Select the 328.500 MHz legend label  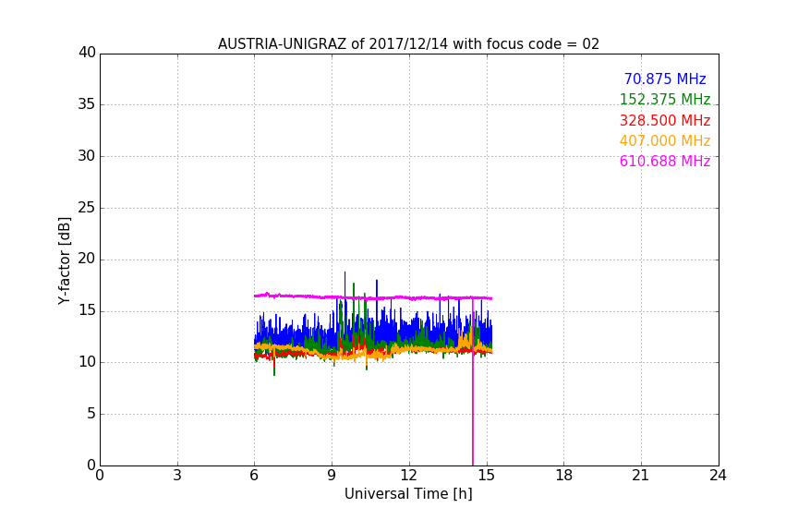coord(665,120)
